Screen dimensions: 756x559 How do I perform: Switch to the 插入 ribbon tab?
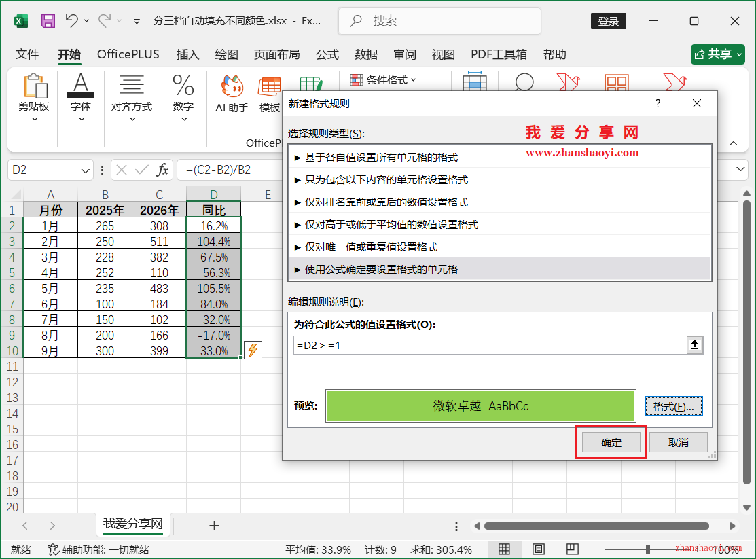[x=187, y=54]
